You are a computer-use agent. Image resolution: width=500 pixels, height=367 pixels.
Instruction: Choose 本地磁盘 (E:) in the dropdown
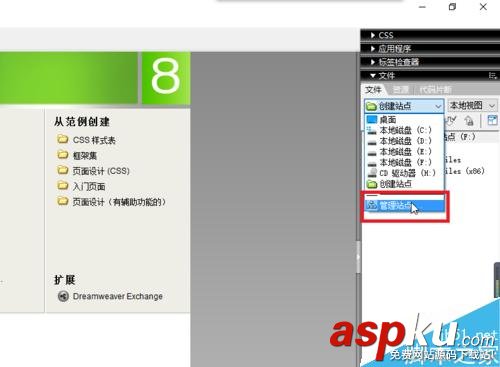tap(404, 151)
